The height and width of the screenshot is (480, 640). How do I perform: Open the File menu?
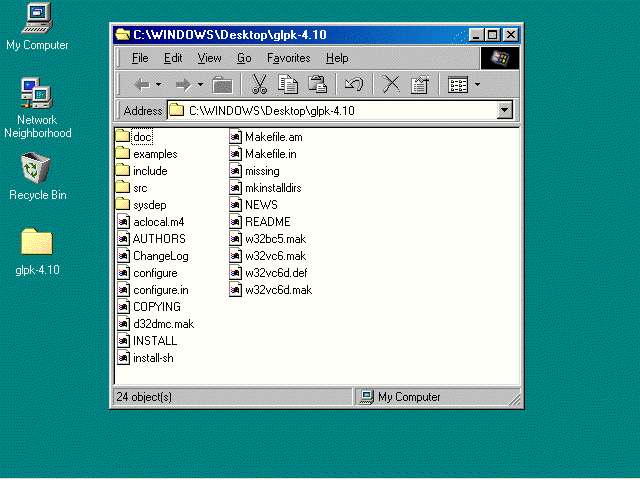pyautogui.click(x=140, y=58)
